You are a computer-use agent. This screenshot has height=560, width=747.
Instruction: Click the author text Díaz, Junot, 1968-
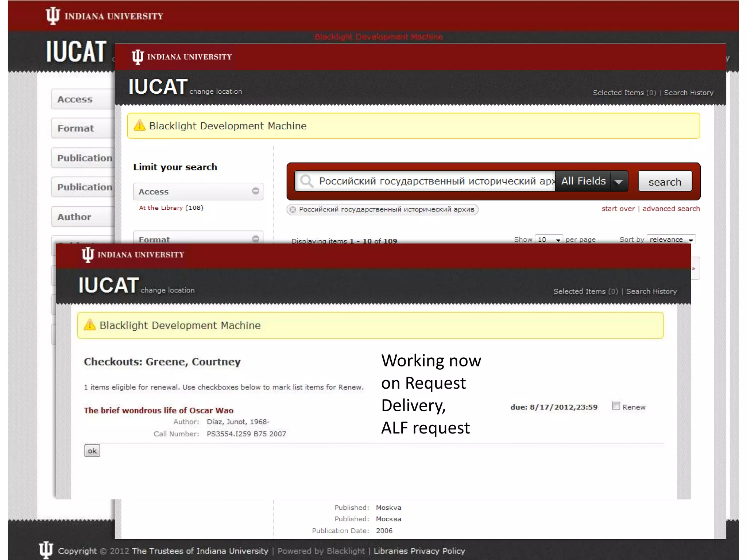coord(238,422)
